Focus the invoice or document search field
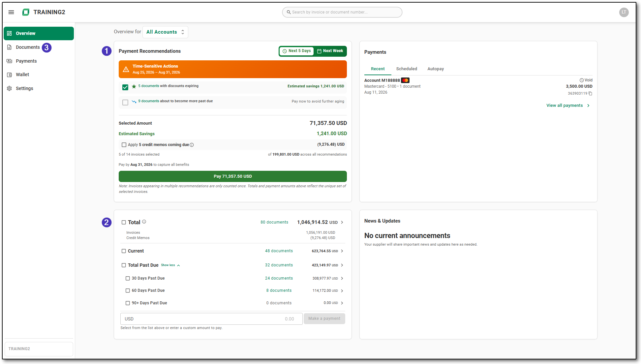Viewport: 641px width, 364px height. pyautogui.click(x=342, y=12)
